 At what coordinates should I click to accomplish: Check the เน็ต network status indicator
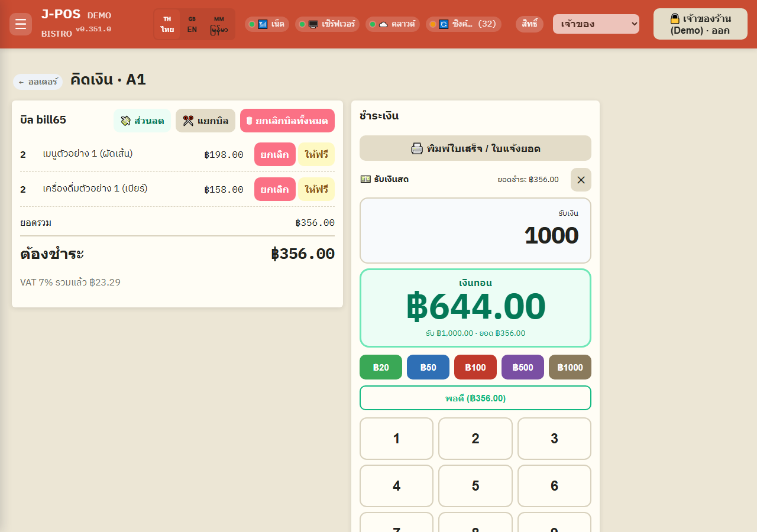267,24
